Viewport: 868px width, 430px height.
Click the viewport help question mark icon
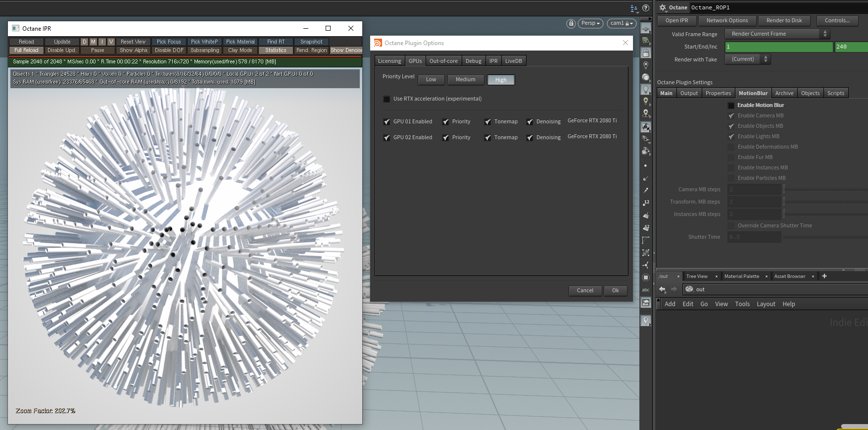click(x=646, y=8)
